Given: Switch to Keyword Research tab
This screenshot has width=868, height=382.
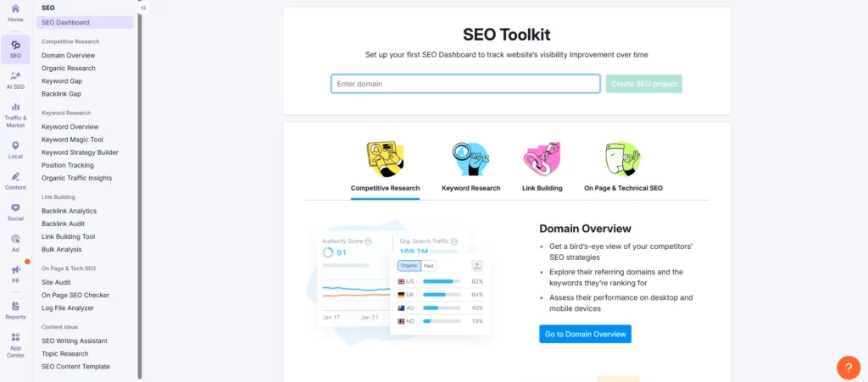Looking at the screenshot, I should click(x=470, y=188).
